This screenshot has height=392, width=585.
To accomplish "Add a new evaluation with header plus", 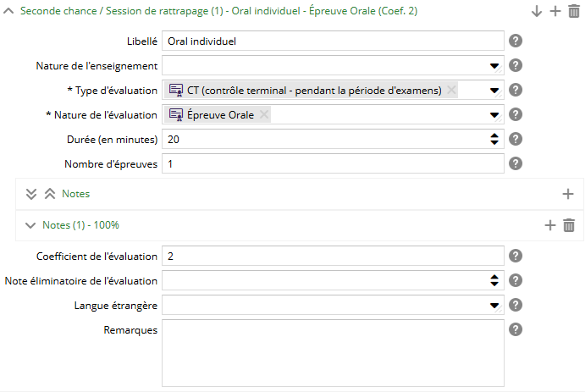I will point(555,11).
